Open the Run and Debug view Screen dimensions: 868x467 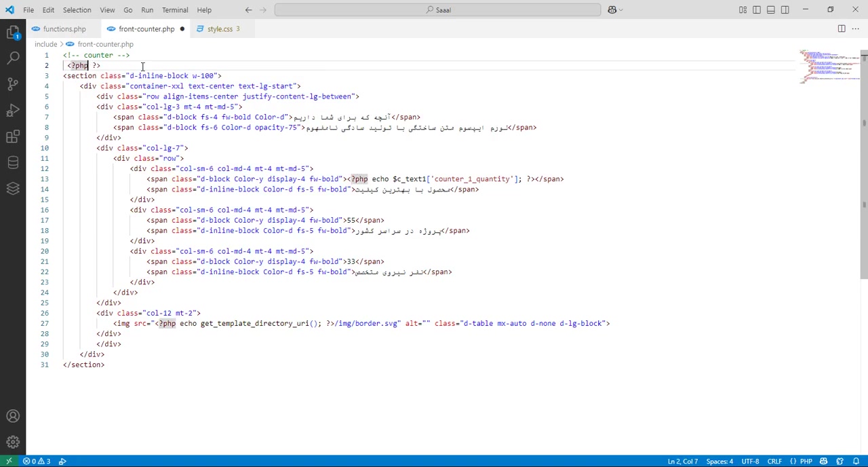[x=13, y=111]
